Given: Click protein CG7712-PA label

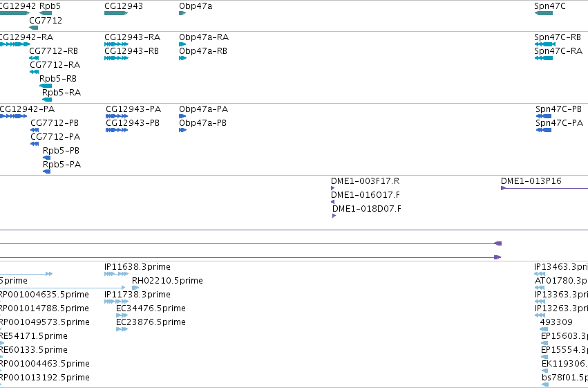Looking at the screenshot, I should pyautogui.click(x=55, y=137).
